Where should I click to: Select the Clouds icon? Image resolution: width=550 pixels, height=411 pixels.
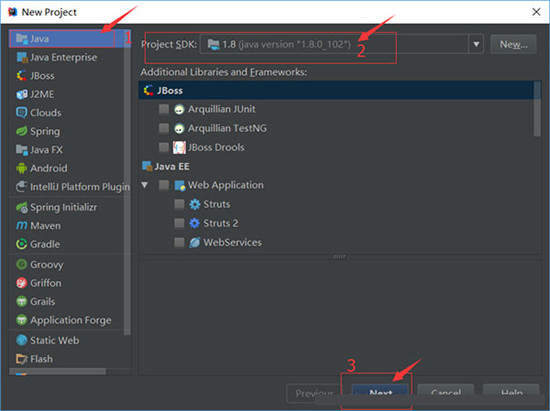(22, 113)
